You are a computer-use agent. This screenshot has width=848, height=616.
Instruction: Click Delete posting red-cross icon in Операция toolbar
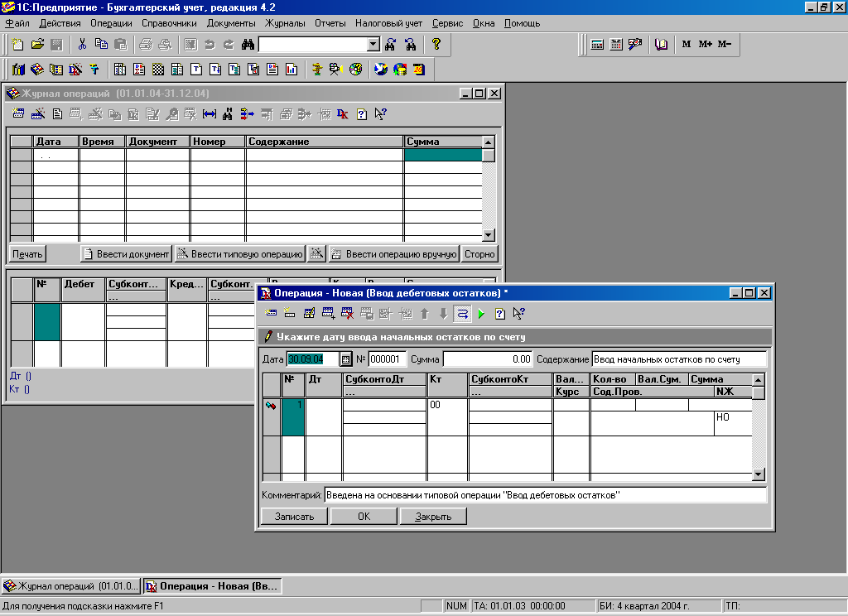click(x=347, y=313)
